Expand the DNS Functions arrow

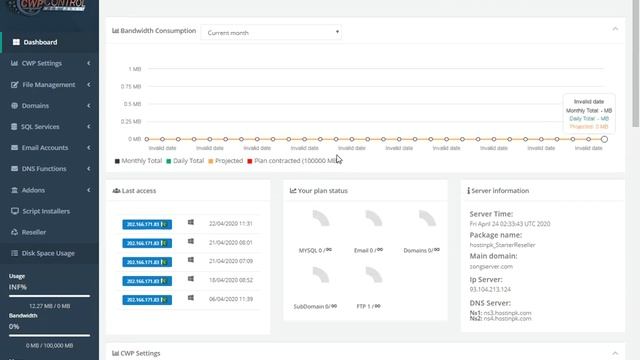point(89,169)
